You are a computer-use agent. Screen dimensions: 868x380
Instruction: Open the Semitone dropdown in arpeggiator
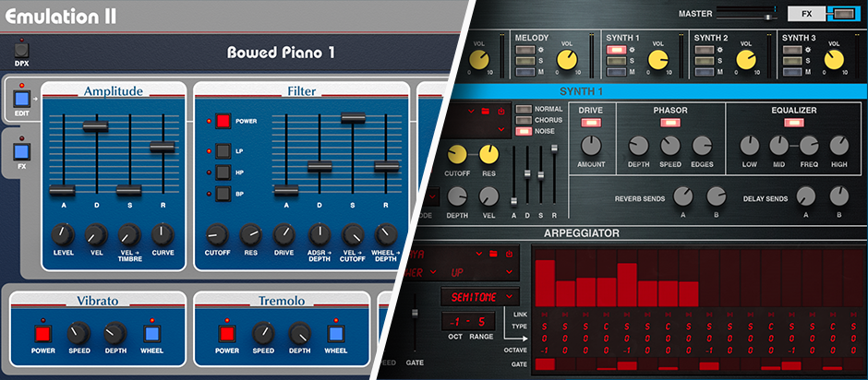[x=479, y=296]
